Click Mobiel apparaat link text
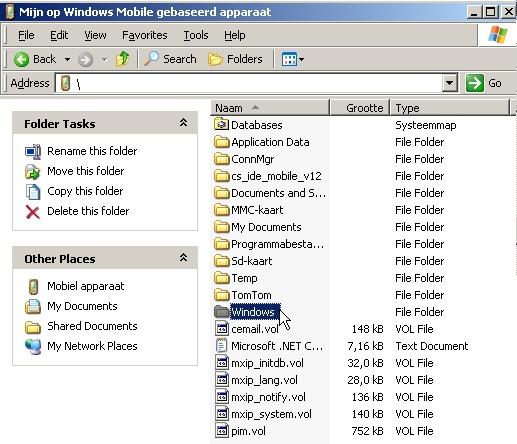This screenshot has height=444, width=517. [85, 286]
